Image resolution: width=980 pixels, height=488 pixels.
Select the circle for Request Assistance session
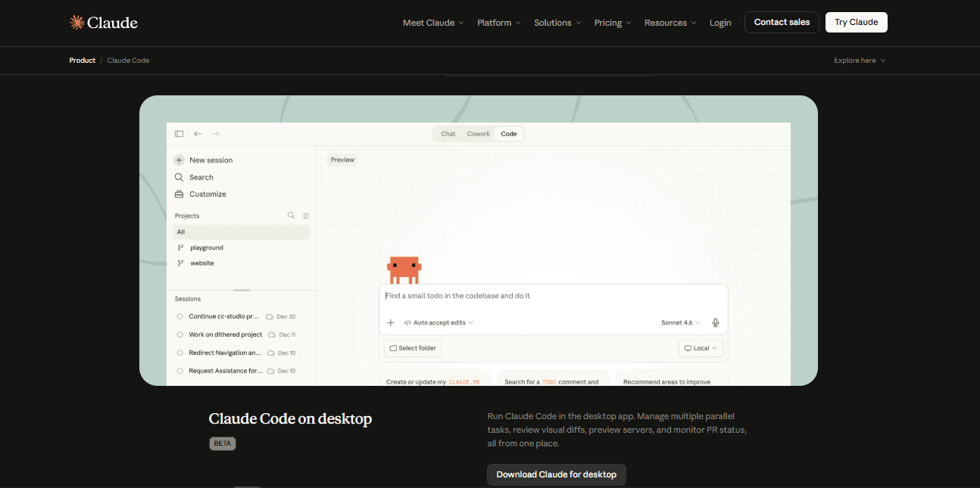click(x=180, y=371)
